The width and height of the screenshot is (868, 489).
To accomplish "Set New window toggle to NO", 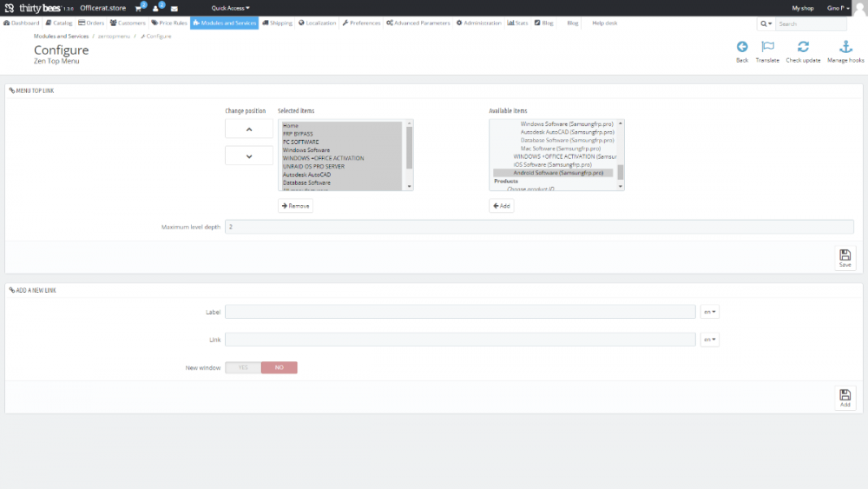I will coord(279,367).
